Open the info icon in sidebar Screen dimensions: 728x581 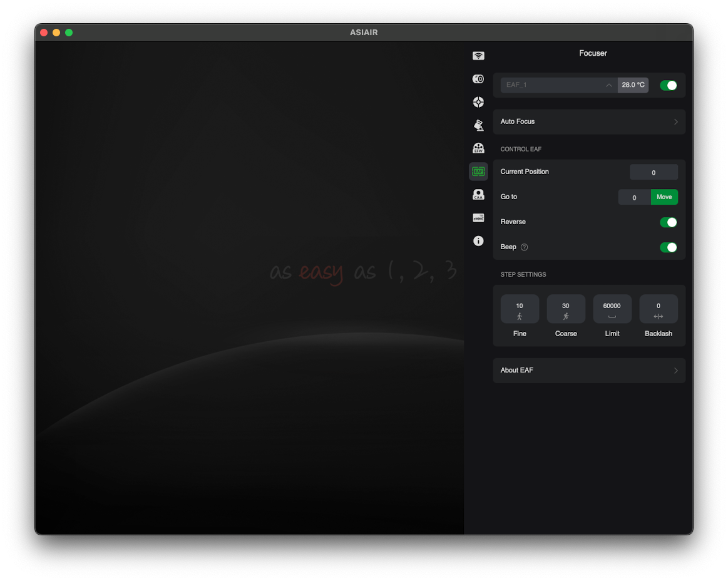pyautogui.click(x=478, y=240)
